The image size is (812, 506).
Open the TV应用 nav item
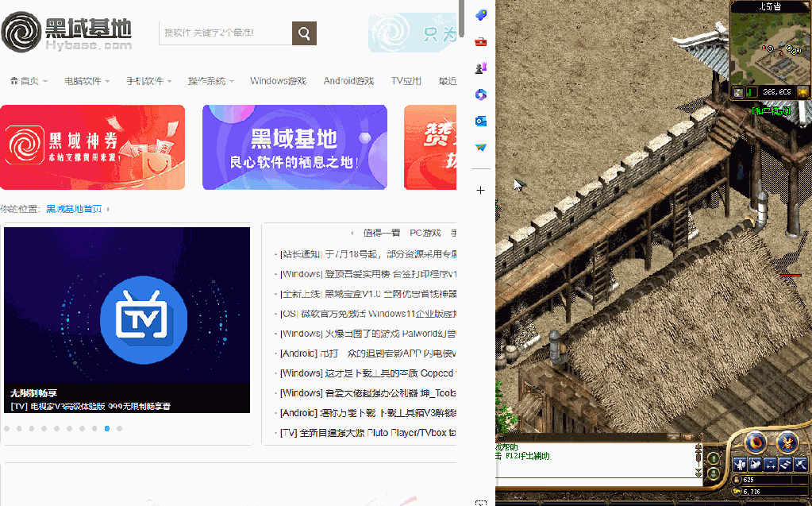406,81
